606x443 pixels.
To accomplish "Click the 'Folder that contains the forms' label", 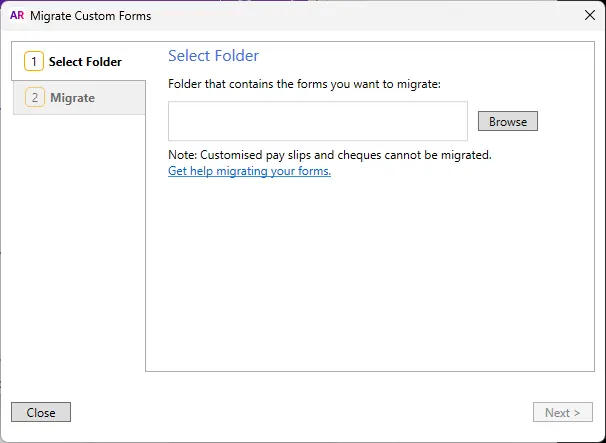I will click(x=304, y=84).
